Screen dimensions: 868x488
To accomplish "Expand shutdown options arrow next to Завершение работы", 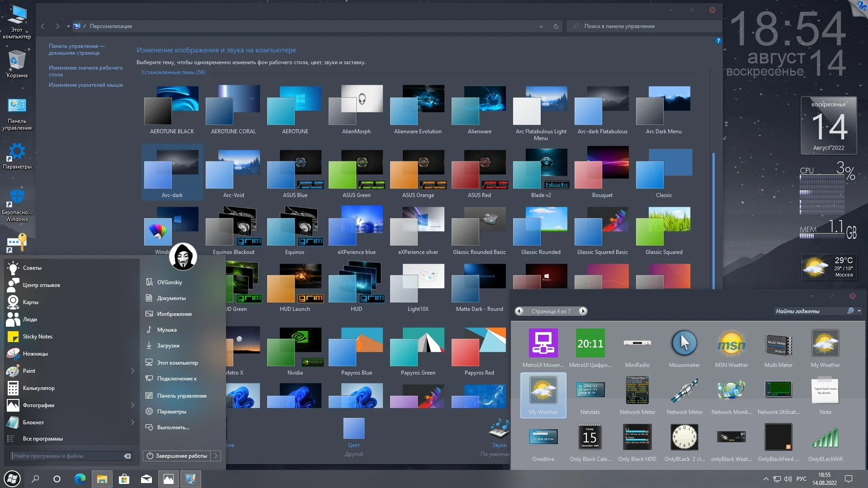I will pos(216,456).
